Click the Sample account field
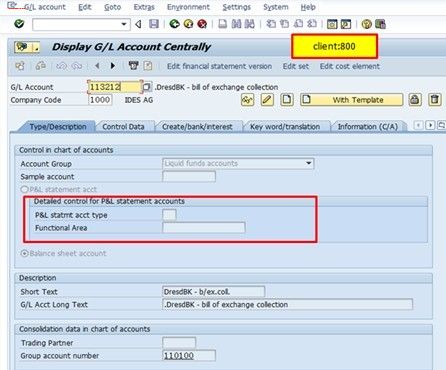The image size is (446, 370). pyautogui.click(x=189, y=176)
